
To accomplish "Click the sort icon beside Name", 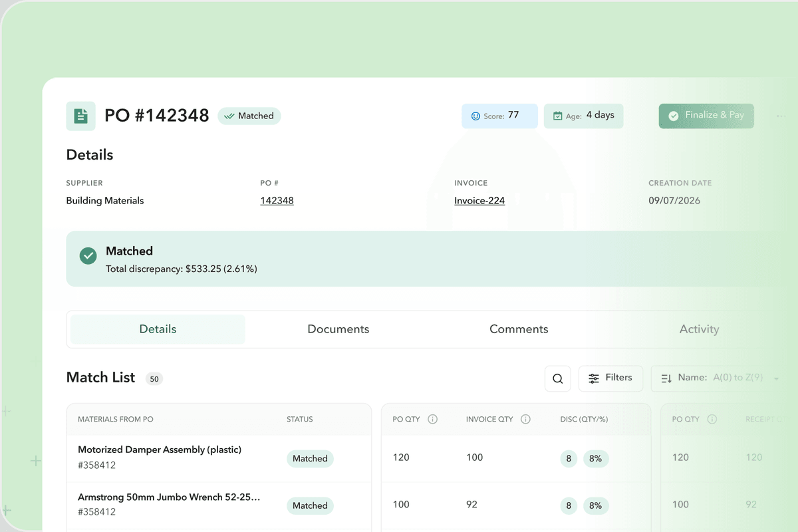I will [666, 378].
